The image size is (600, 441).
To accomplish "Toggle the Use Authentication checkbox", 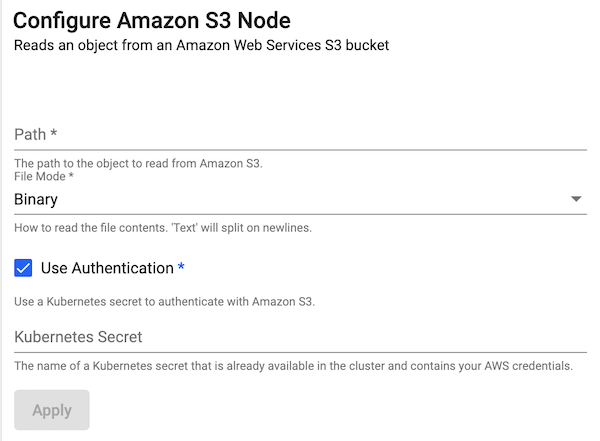I will coord(24,268).
